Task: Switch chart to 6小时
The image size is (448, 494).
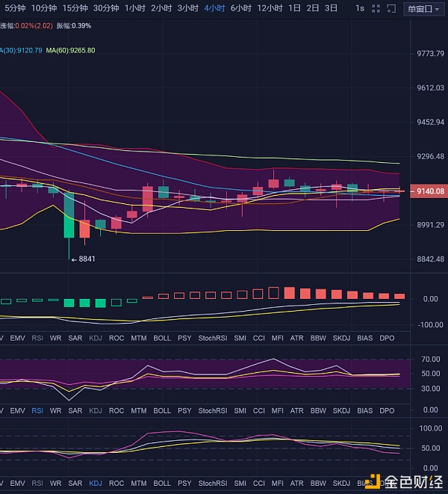Action: (241, 8)
